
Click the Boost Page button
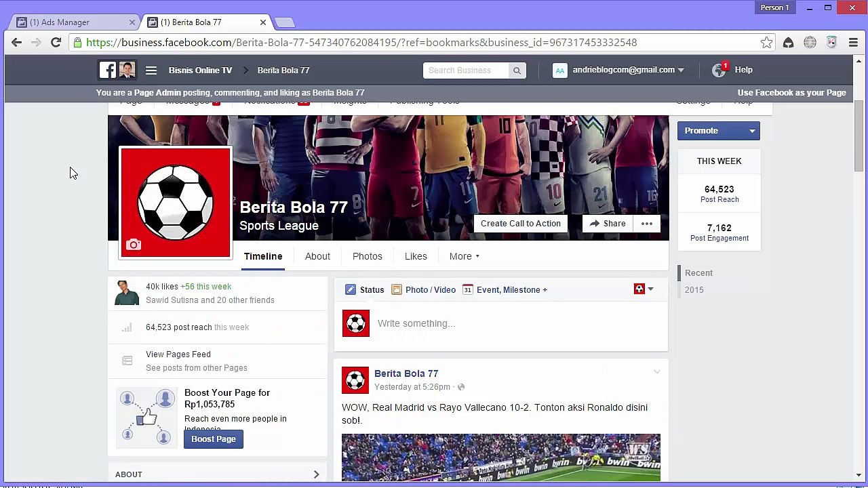[214, 439]
